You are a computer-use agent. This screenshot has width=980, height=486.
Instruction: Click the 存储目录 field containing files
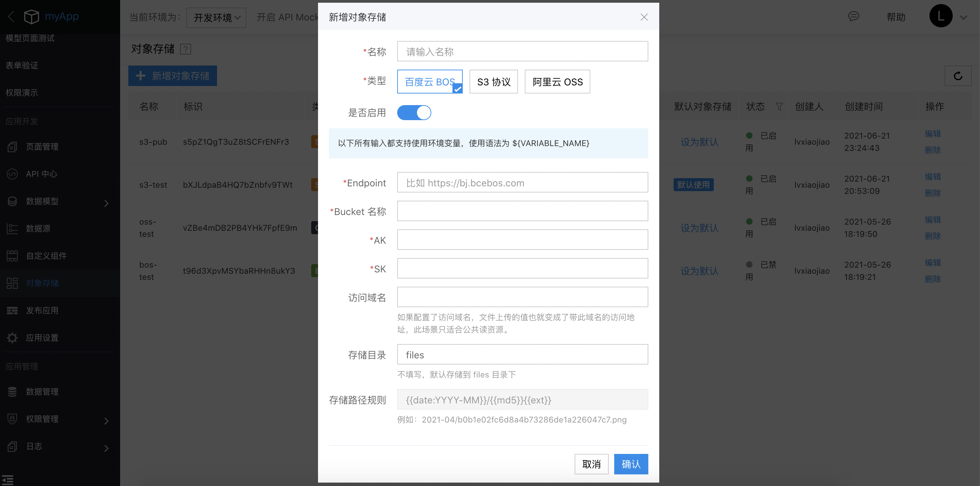tap(522, 354)
